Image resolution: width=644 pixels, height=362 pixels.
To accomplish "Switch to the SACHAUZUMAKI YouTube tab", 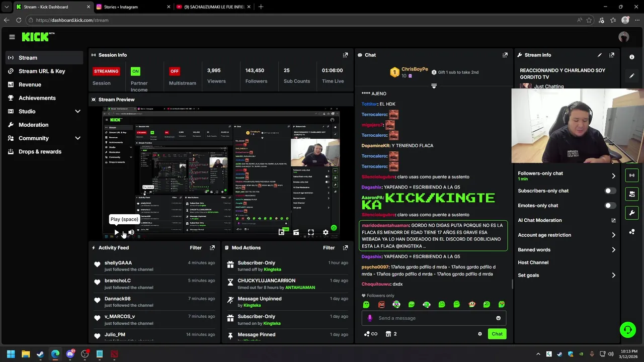I will (214, 7).
